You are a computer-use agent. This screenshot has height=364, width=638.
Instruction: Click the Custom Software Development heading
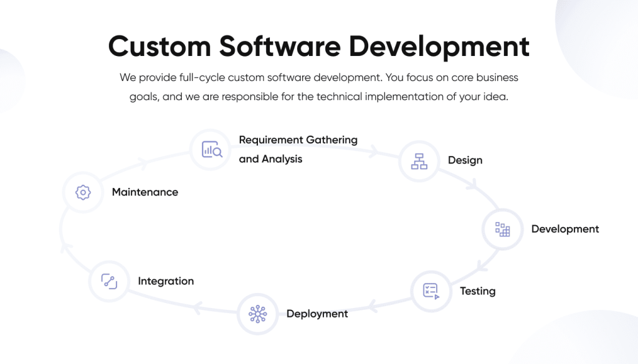318,46
